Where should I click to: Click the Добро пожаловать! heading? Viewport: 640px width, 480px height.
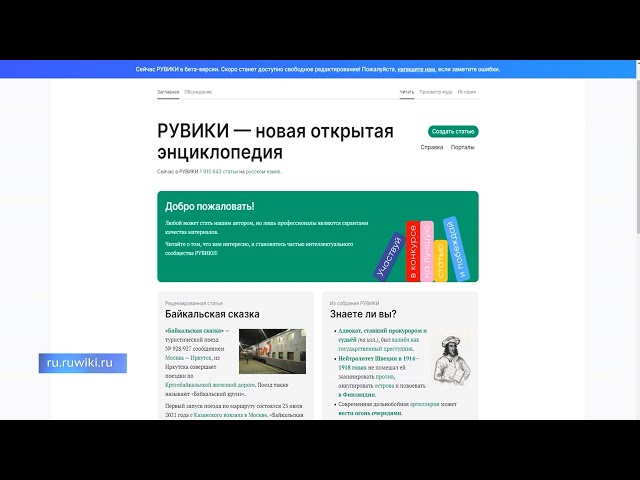click(209, 207)
